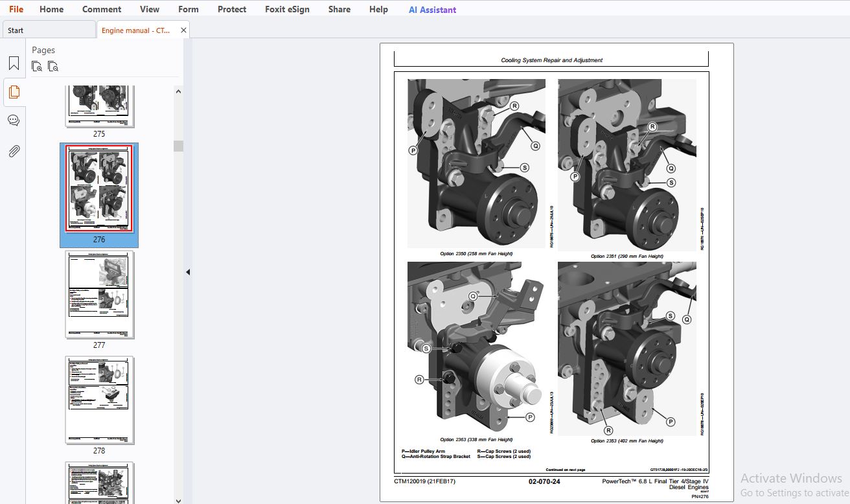Screen dimensions: 850x504
Task: Click page number '02-070-24' in footer
Action: point(544,481)
